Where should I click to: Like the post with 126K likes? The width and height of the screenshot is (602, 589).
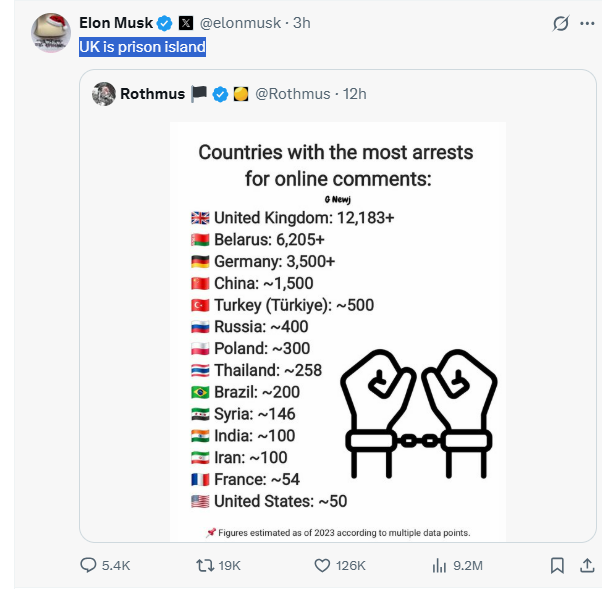point(322,565)
